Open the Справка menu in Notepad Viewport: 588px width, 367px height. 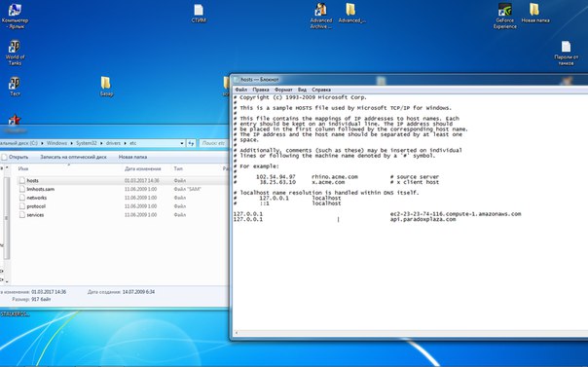point(321,90)
